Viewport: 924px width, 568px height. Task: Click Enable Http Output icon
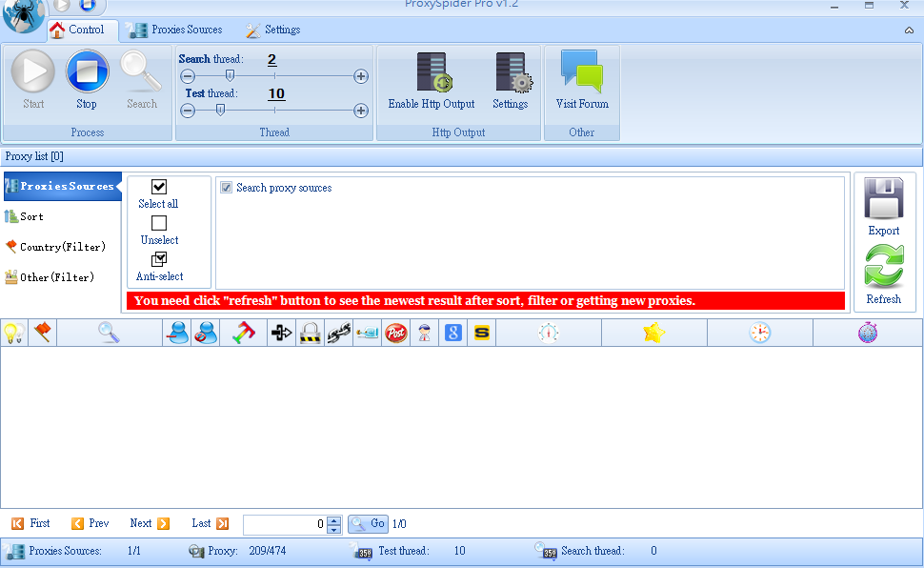click(x=432, y=73)
